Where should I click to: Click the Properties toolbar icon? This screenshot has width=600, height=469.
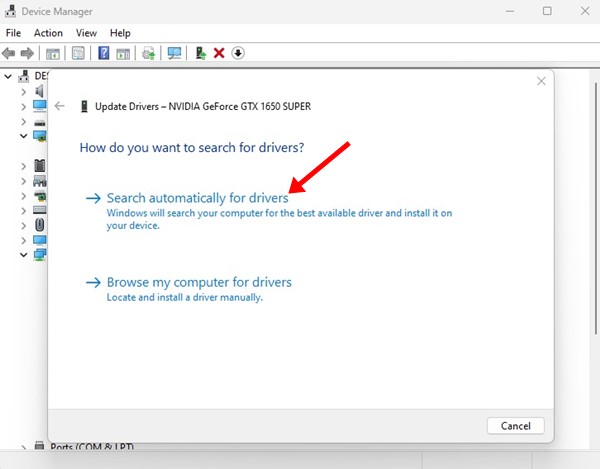click(77, 53)
